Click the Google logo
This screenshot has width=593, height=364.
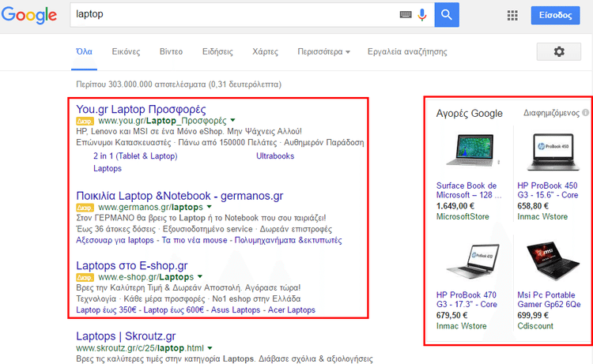pos(29,15)
